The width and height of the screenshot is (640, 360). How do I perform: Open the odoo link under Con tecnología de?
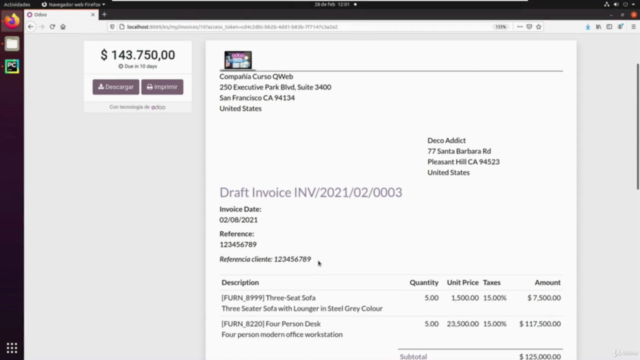pyautogui.click(x=158, y=107)
